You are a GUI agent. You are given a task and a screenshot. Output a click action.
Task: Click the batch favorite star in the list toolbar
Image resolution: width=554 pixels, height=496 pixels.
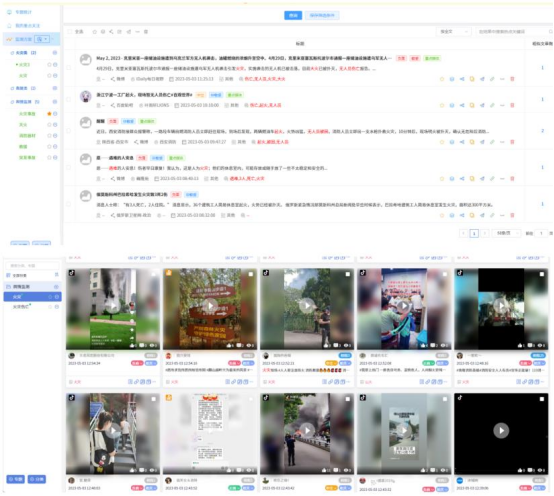tap(94, 32)
